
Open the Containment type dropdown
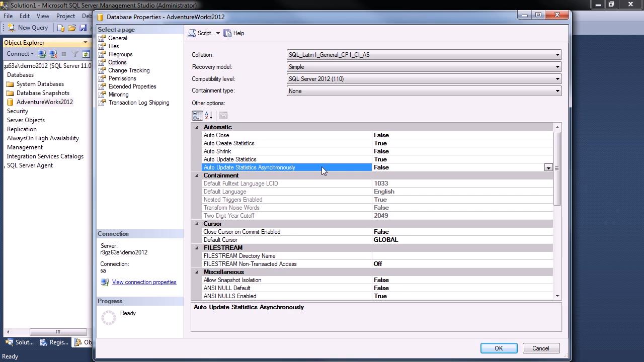[557, 91]
